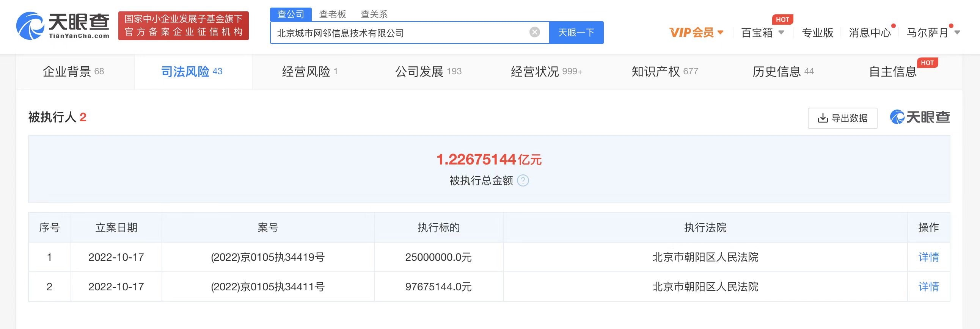Viewport: 980px width, 329px height.
Task: Switch to the 查老板 search tab
Action: [332, 14]
